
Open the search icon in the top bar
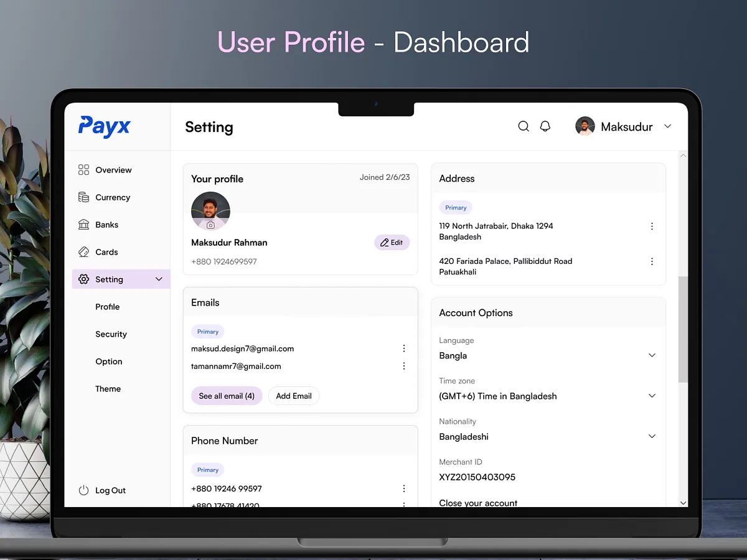tap(524, 126)
